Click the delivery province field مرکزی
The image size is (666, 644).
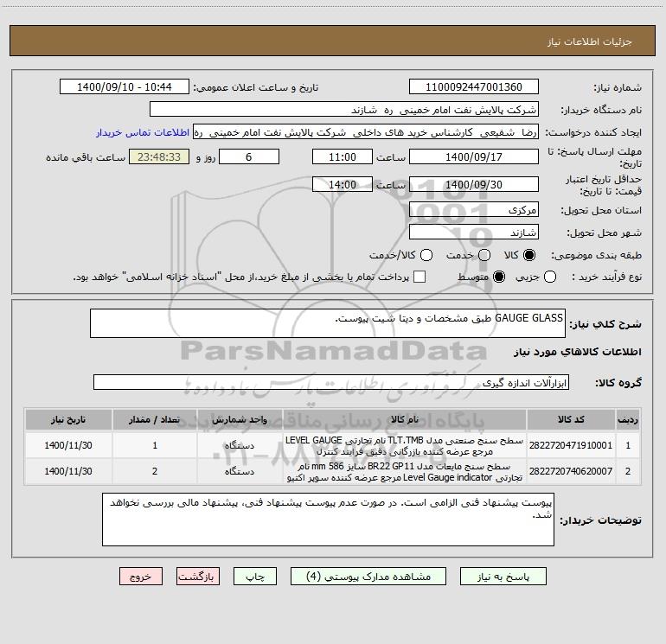point(474,210)
